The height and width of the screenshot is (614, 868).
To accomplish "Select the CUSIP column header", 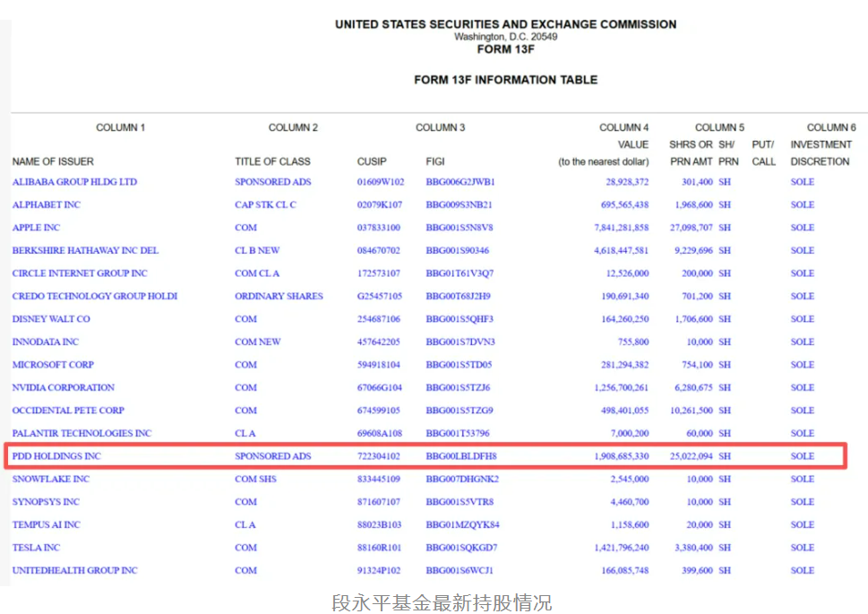I will click(x=372, y=161).
